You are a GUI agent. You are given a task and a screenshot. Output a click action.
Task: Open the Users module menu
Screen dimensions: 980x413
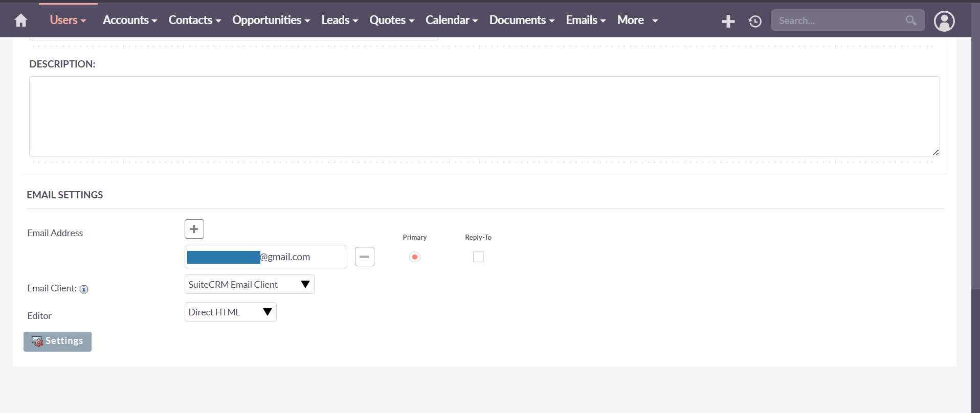(x=68, y=20)
